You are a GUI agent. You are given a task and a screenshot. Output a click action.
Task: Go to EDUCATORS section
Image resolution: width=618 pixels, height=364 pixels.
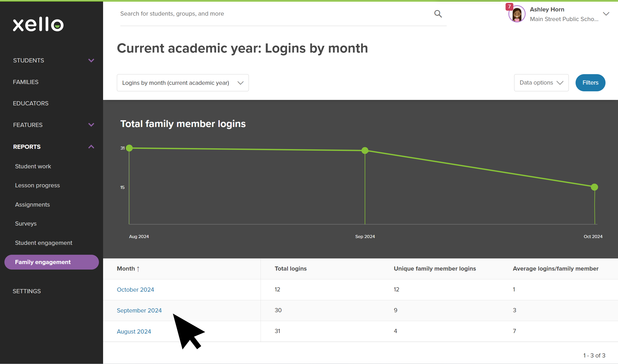[31, 103]
